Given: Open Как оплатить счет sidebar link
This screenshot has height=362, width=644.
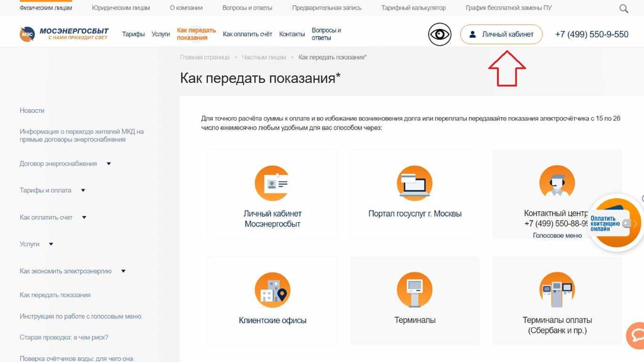Looking at the screenshot, I should coord(46,217).
